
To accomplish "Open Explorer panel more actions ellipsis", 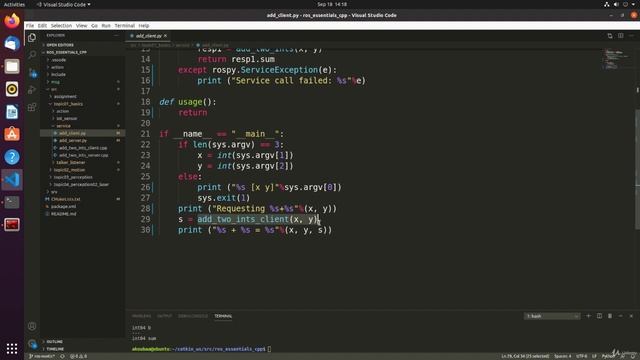I will pyautogui.click(x=116, y=36).
